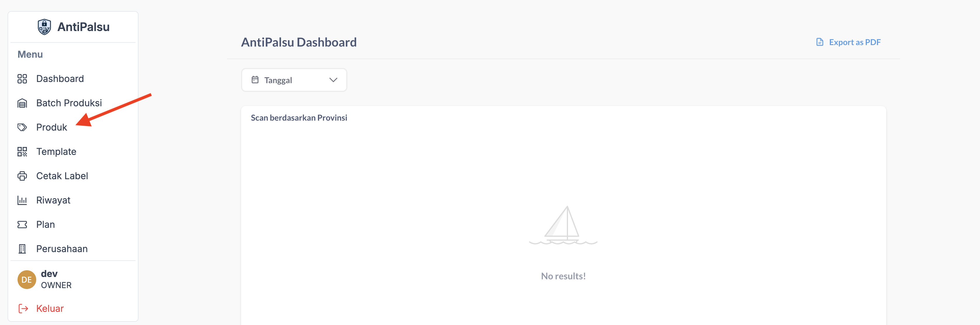Viewport: 980px width, 325px height.
Task: Click the Keluar logout arrow icon
Action: (23, 308)
